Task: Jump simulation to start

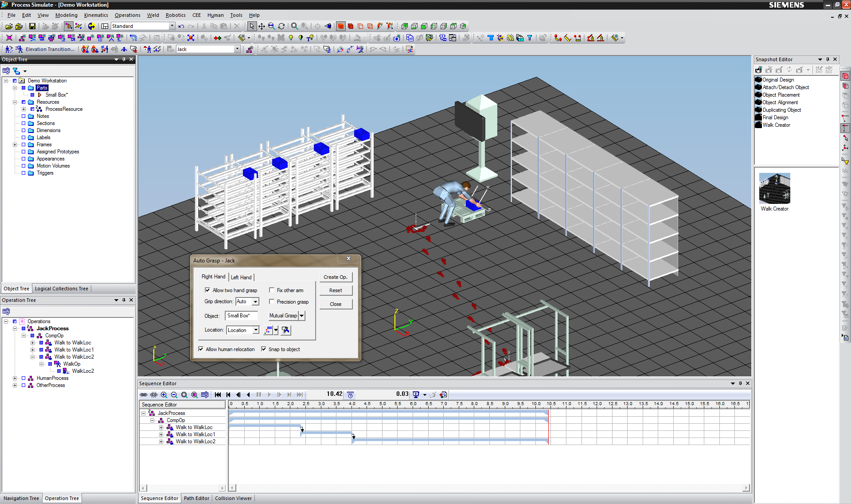Action: coord(218,395)
